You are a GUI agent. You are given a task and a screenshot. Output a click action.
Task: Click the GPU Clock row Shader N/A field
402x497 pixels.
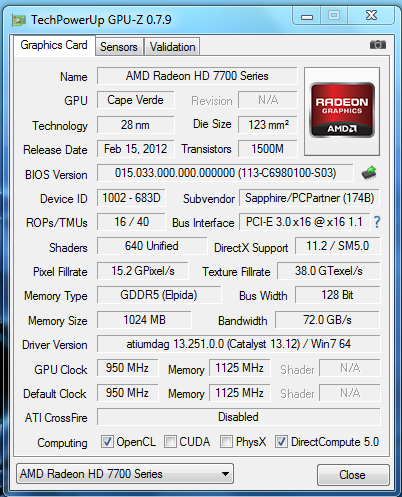coord(350,368)
